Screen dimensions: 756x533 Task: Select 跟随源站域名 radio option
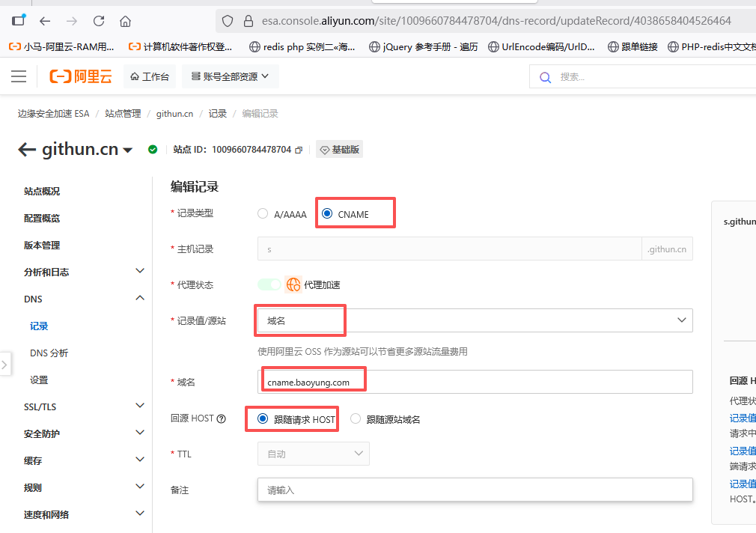tap(356, 419)
